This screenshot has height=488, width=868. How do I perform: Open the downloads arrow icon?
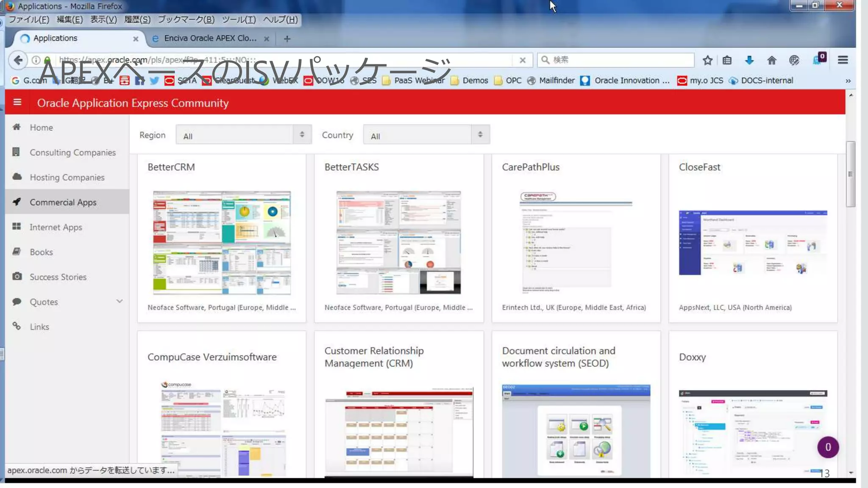749,60
